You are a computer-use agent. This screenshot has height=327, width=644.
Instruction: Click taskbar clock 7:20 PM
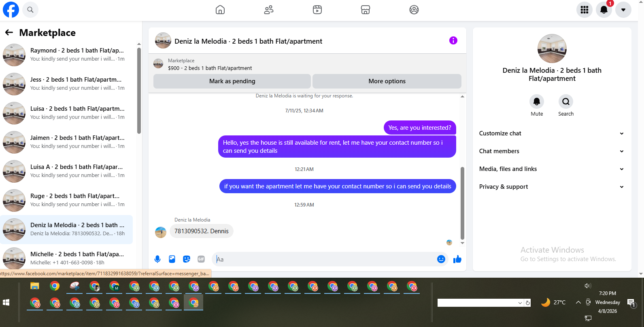608,293
